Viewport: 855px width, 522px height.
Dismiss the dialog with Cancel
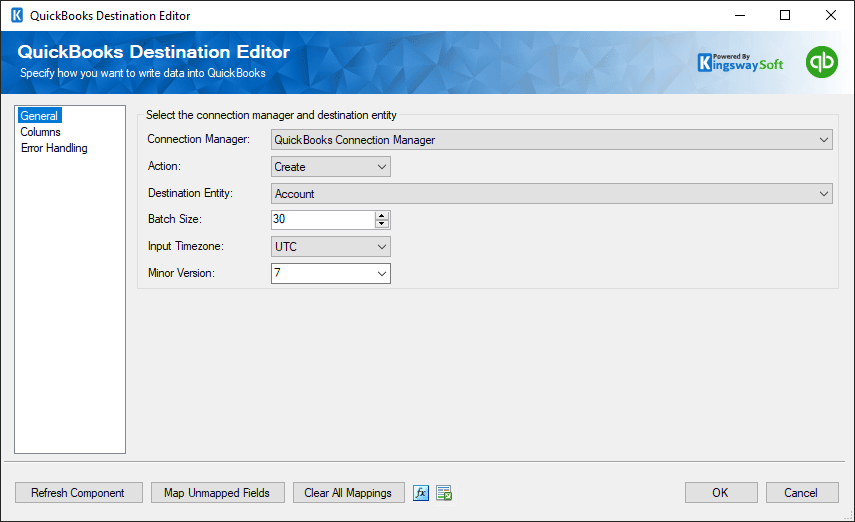point(802,493)
